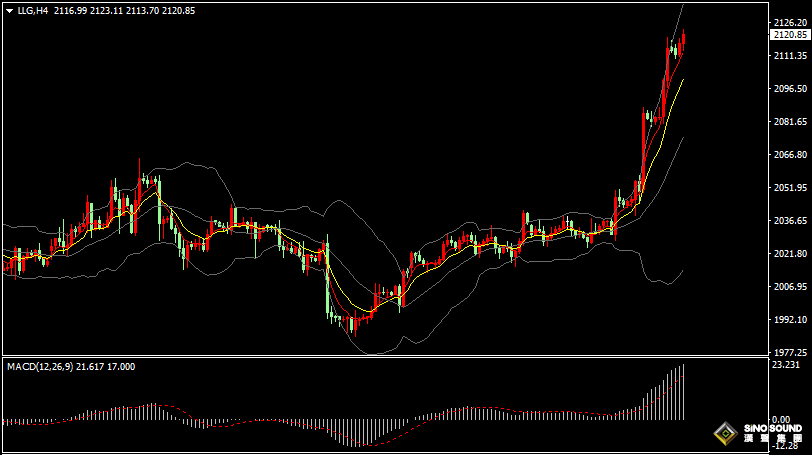Click the 1977.25 price axis label

tap(790, 353)
